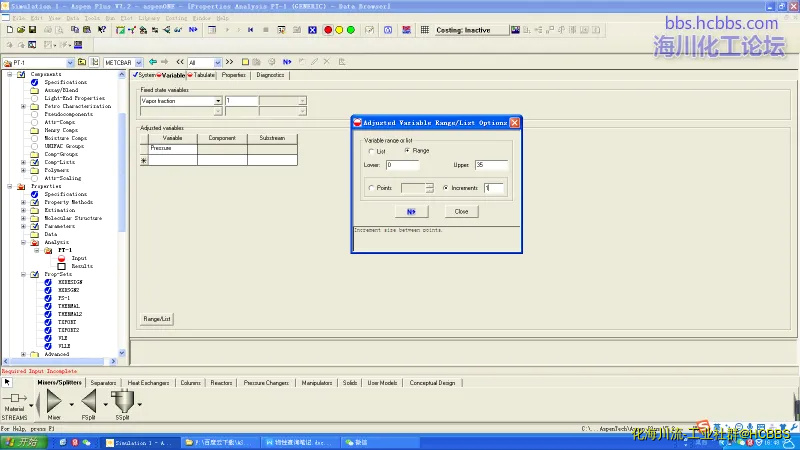Click the New file toolbar icon
The height and width of the screenshot is (450, 800).
coord(10,30)
